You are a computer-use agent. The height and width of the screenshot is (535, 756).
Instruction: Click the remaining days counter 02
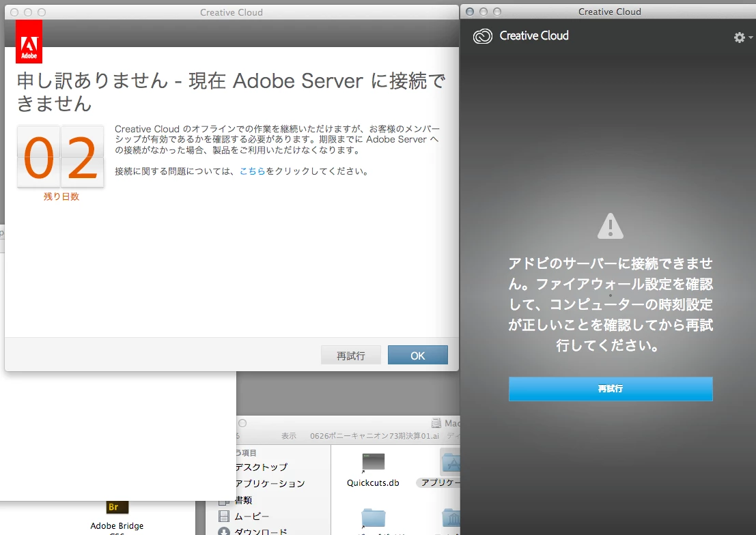point(61,157)
